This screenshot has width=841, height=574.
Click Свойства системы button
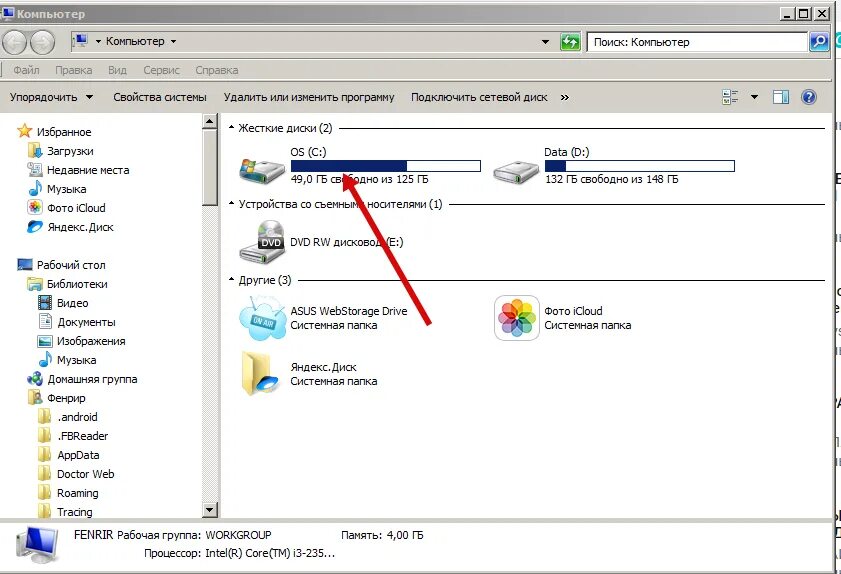160,97
